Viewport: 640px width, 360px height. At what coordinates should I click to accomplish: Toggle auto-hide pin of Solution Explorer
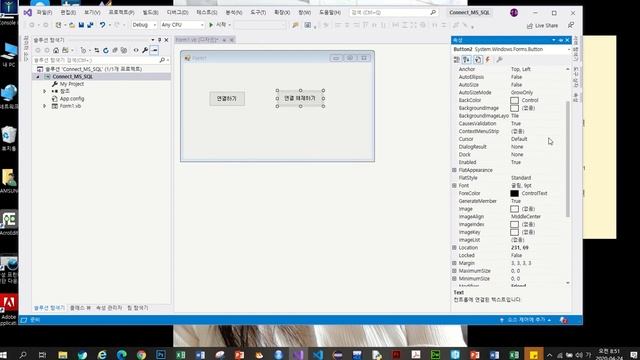pos(160,40)
